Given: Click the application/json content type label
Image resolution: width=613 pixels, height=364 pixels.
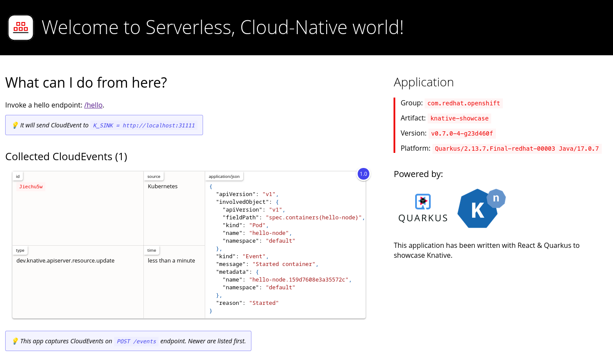Looking at the screenshot, I should click(x=224, y=177).
